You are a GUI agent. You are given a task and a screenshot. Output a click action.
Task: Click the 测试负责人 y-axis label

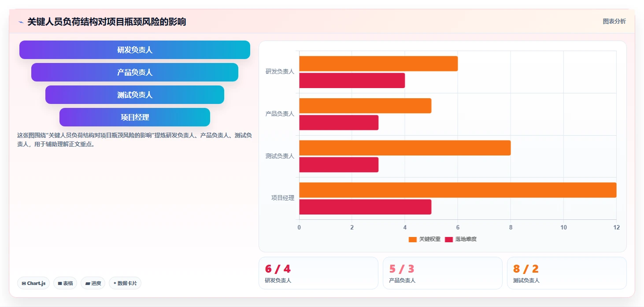[280, 156]
